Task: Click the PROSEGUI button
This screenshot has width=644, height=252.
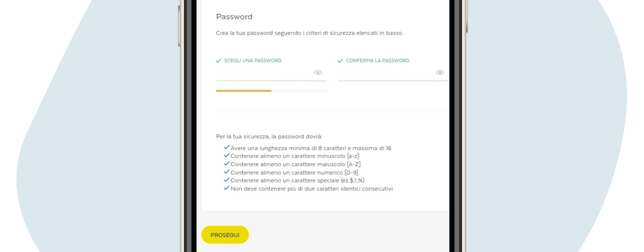Action: pos(225,235)
